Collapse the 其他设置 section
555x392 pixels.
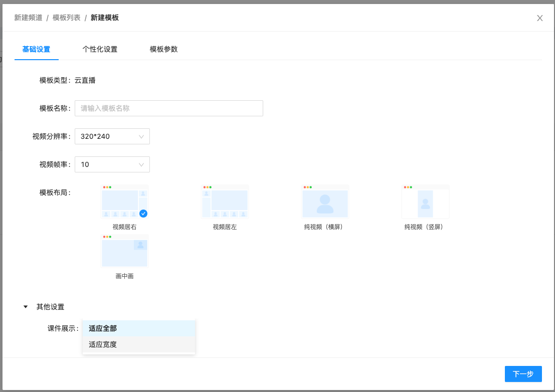[26, 306]
